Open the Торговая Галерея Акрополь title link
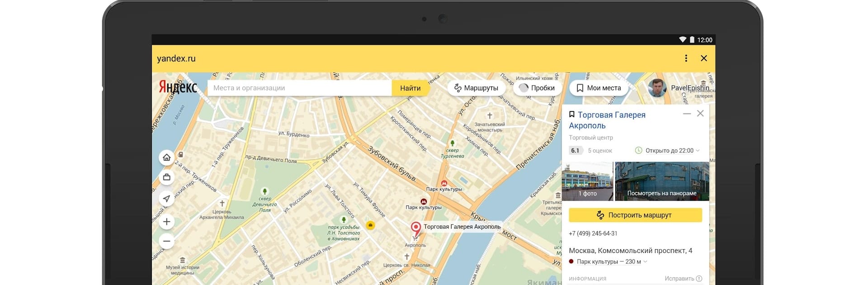Viewport: 868px width, 285px height. (607, 120)
